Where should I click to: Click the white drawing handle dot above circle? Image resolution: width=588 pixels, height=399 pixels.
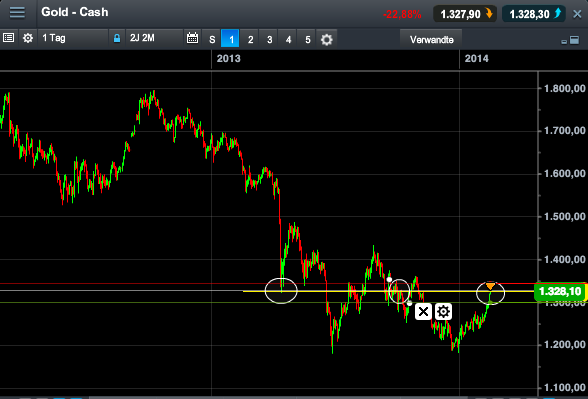(x=389, y=279)
